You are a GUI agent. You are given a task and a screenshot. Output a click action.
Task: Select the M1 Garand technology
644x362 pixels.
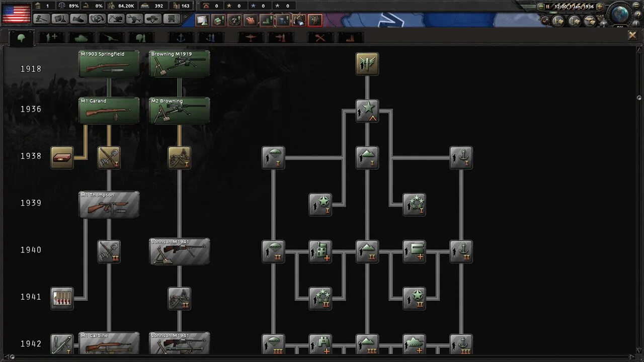[x=109, y=111]
